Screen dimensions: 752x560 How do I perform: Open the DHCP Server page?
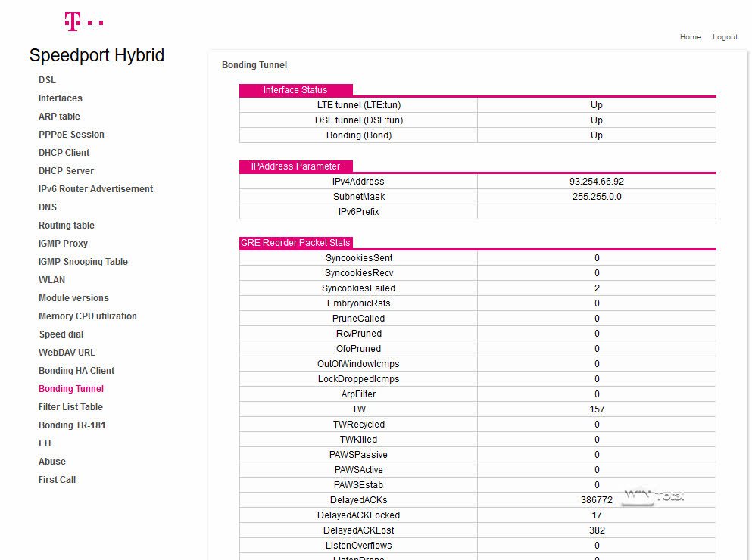pos(66,171)
